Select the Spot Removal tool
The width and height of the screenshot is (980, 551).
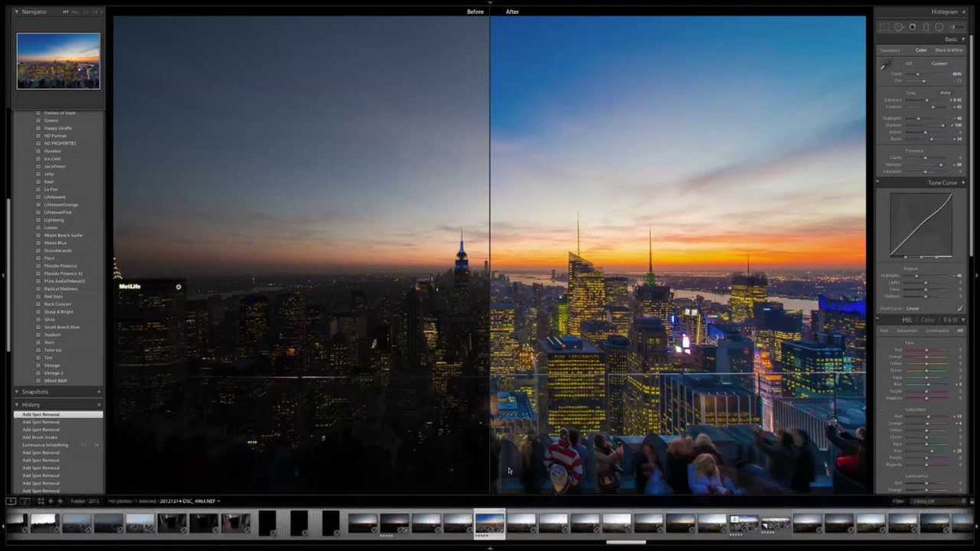(x=898, y=27)
